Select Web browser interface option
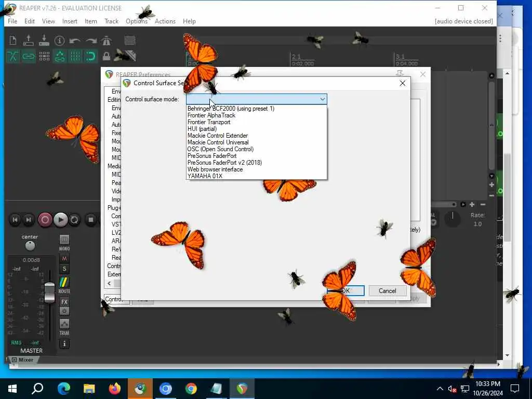 click(257, 169)
